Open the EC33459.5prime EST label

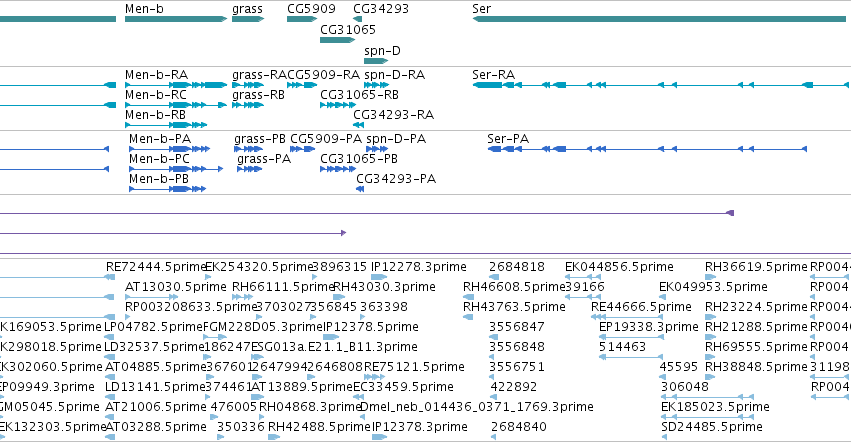click(403, 387)
